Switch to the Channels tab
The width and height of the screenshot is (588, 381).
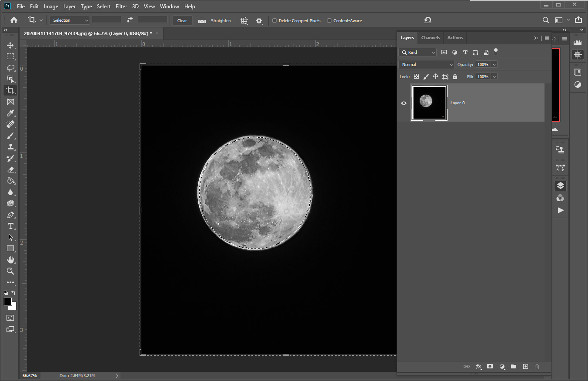[431, 38]
